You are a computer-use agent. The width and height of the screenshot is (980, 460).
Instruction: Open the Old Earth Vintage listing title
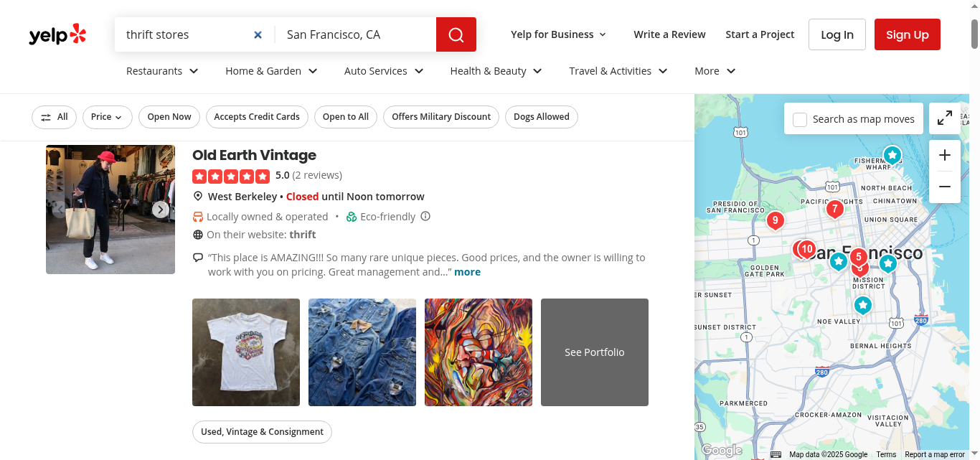click(254, 155)
